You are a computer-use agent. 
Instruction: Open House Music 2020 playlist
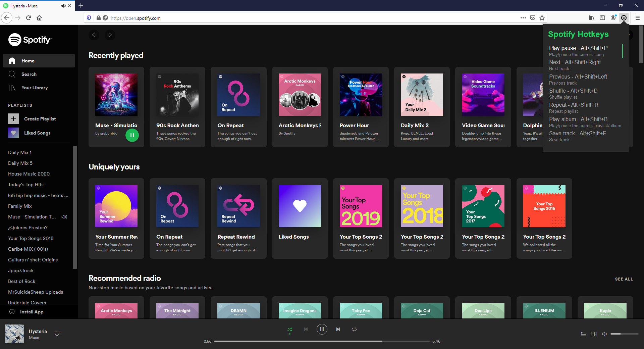pyautogui.click(x=29, y=174)
